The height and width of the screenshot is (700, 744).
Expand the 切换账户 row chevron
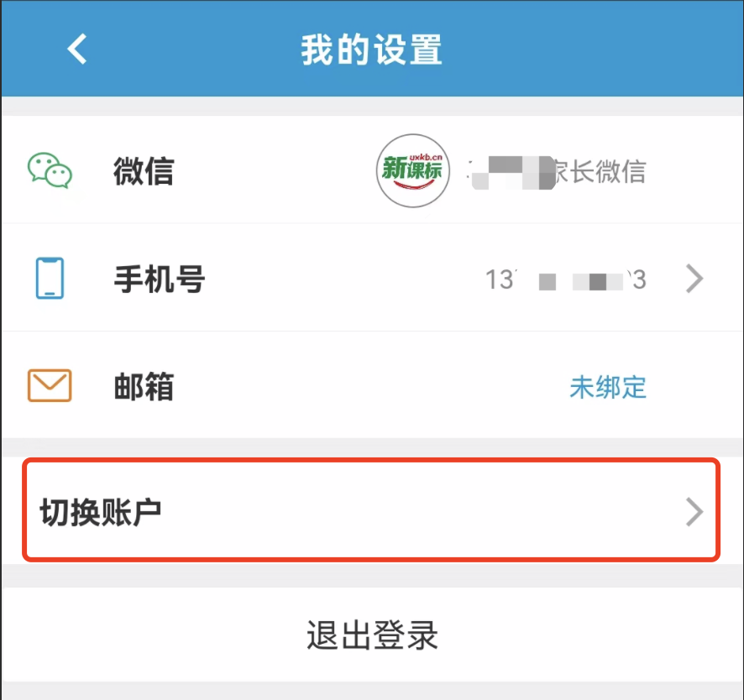pos(694,512)
